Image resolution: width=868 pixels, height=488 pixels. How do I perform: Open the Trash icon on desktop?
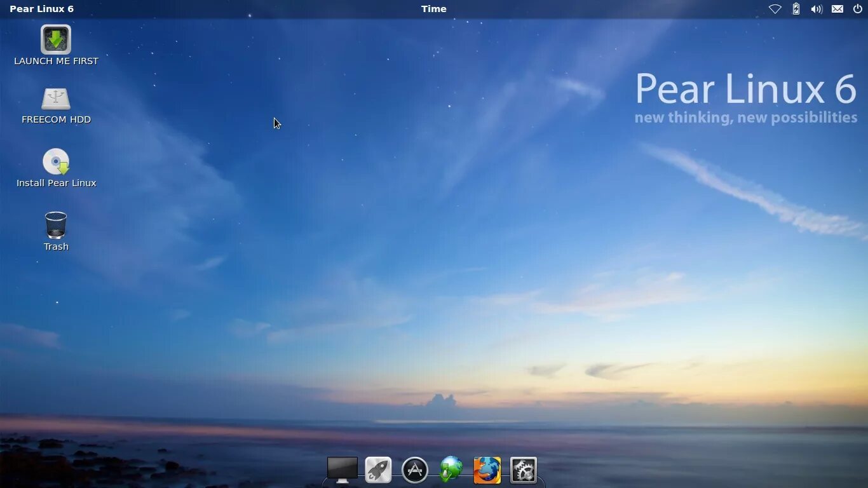pos(56,226)
